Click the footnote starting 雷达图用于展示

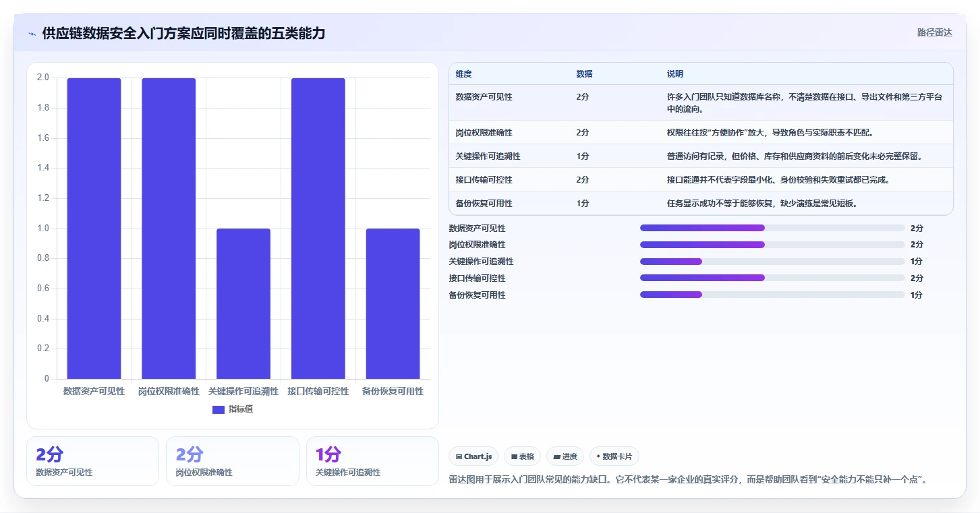(x=689, y=479)
